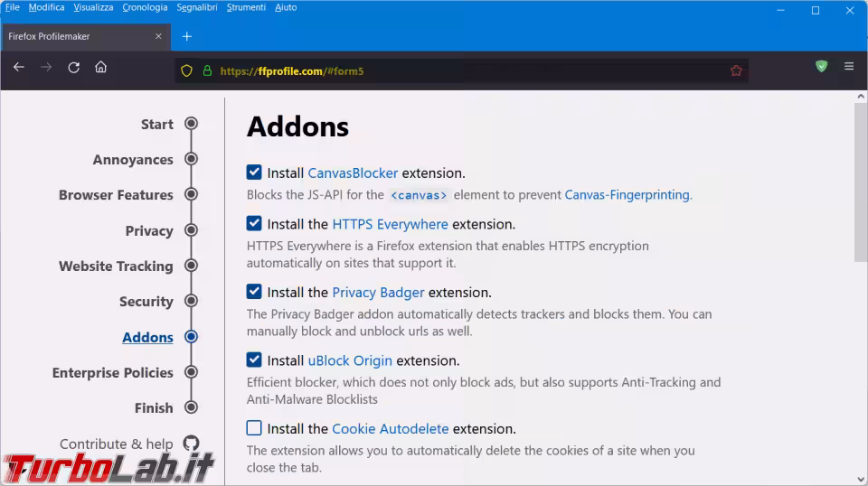Go to the Browser Features section

116,194
